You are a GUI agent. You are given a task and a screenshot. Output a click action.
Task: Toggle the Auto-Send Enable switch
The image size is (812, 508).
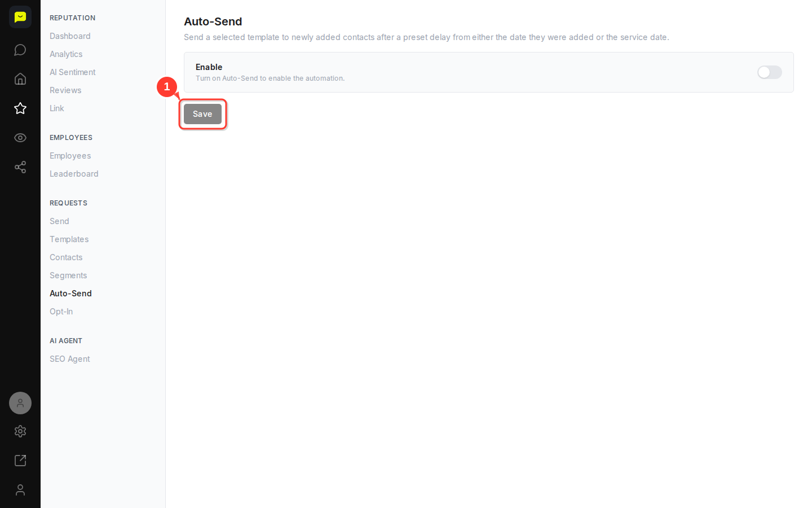pos(770,72)
